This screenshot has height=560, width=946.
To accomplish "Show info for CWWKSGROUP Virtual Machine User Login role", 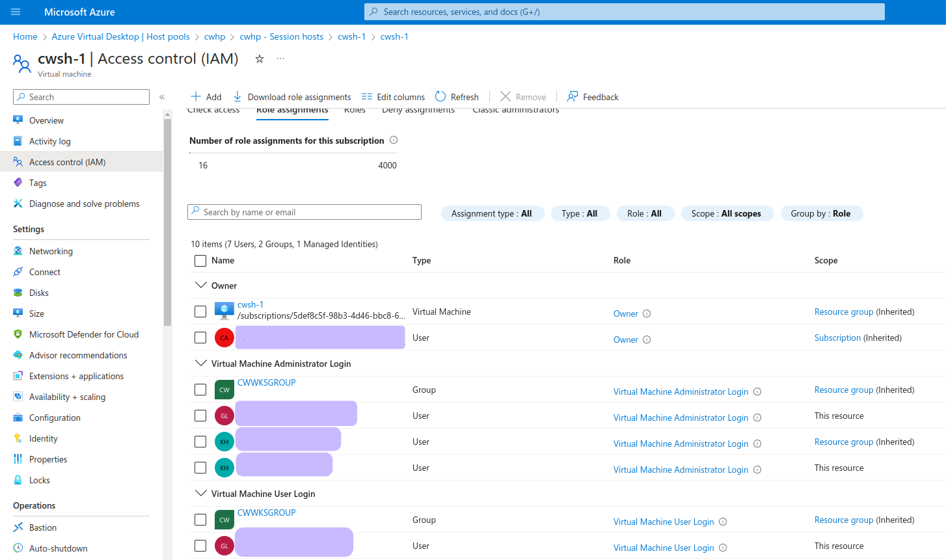I will pos(723,522).
